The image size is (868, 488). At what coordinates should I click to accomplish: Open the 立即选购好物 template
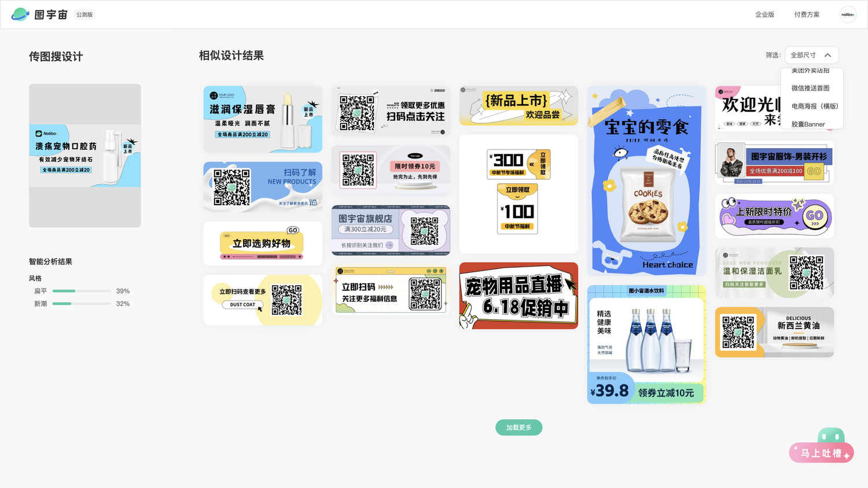pos(263,243)
